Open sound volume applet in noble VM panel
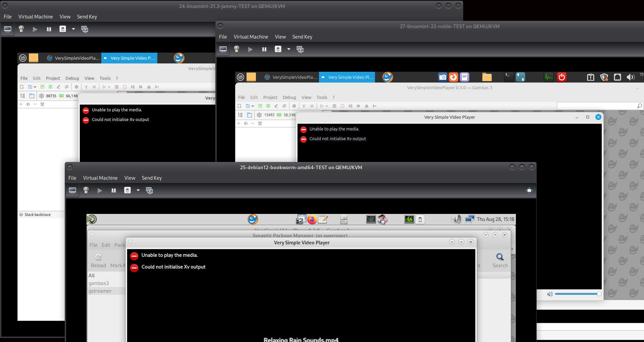Image resolution: width=644 pixels, height=342 pixels. tap(631, 77)
